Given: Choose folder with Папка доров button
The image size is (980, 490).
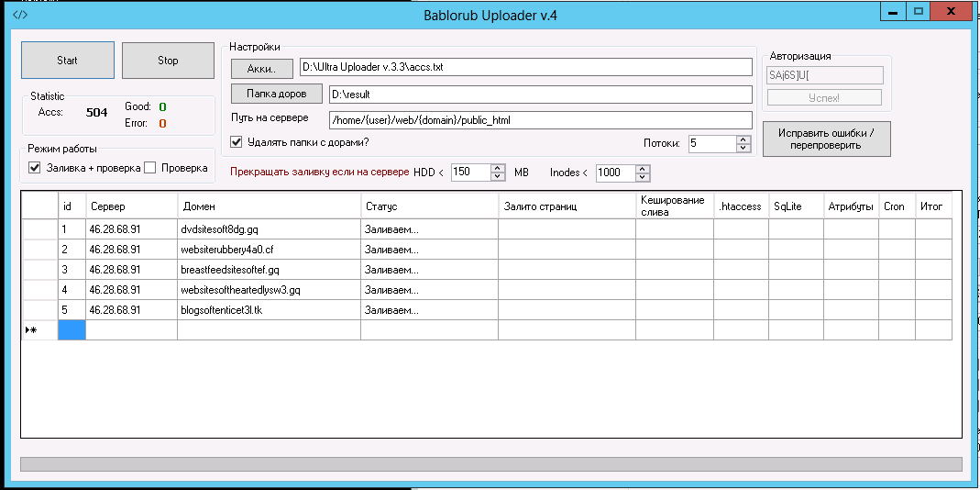Looking at the screenshot, I should [277, 94].
